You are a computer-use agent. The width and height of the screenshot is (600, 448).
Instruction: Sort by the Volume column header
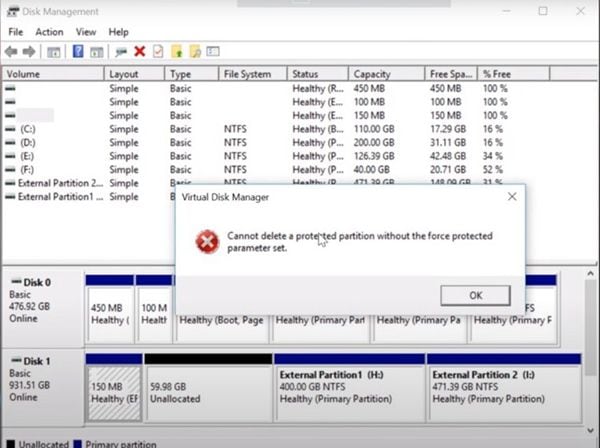click(x=53, y=74)
